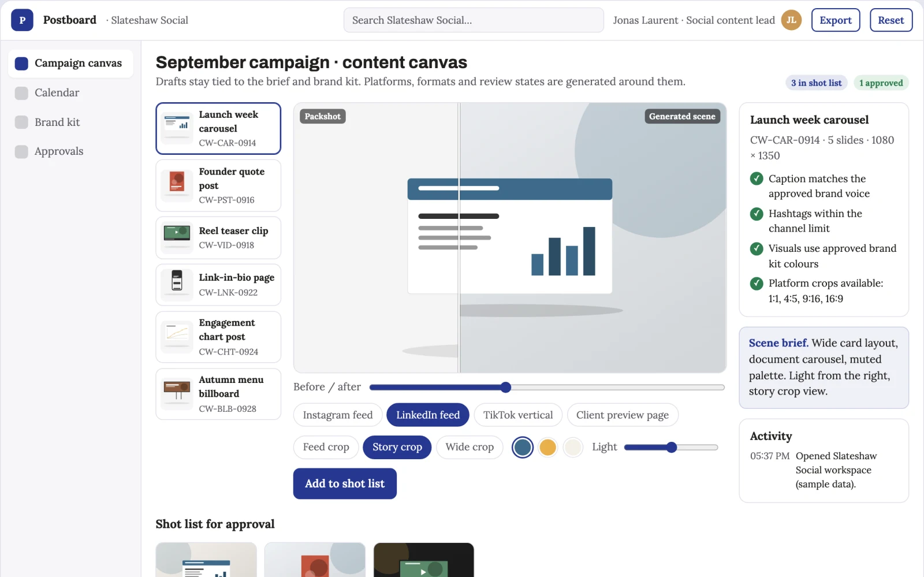Click the Reset button

point(891,20)
